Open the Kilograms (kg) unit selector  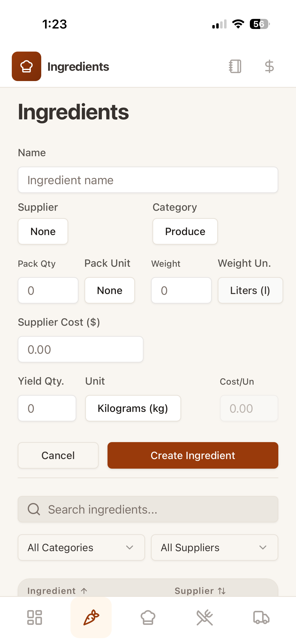point(133,408)
